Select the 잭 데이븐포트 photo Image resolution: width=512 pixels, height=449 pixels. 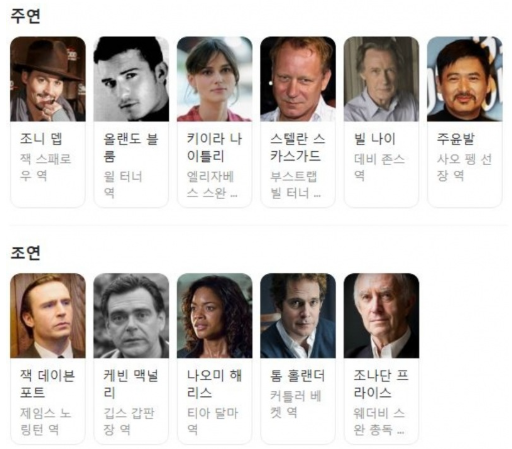click(48, 315)
